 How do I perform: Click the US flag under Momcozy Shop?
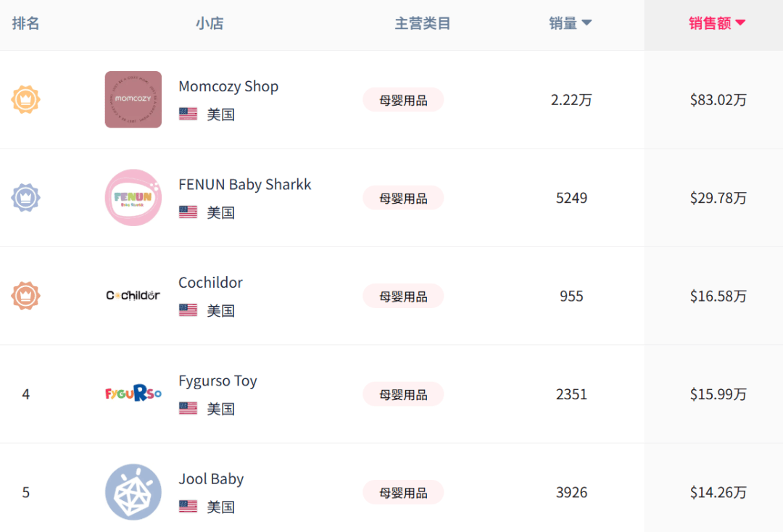(x=188, y=114)
